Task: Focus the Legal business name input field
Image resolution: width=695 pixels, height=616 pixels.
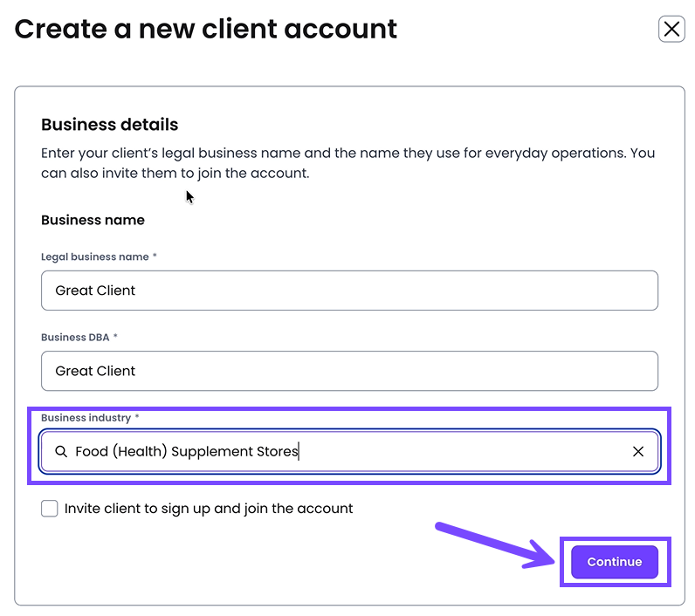Action: (x=349, y=291)
